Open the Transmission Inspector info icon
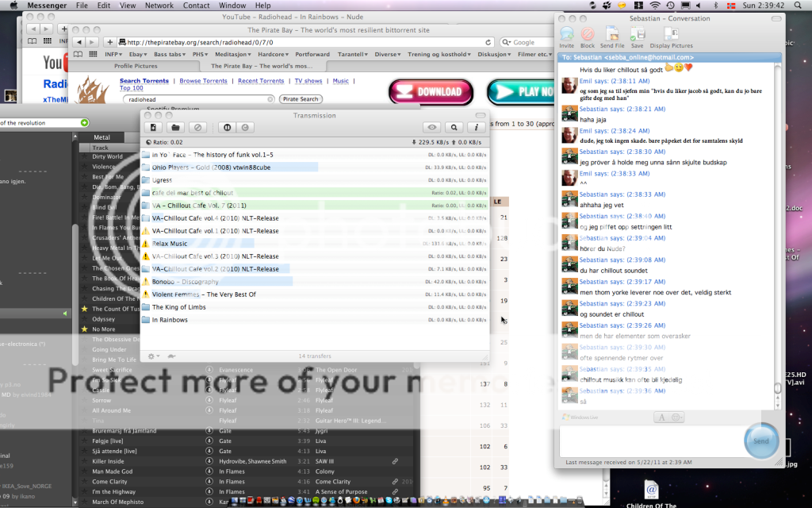This screenshot has height=508, width=812. pyautogui.click(x=476, y=127)
